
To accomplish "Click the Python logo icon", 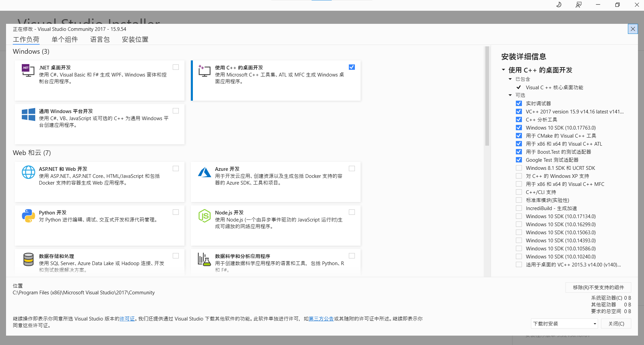I will pyautogui.click(x=28, y=216).
